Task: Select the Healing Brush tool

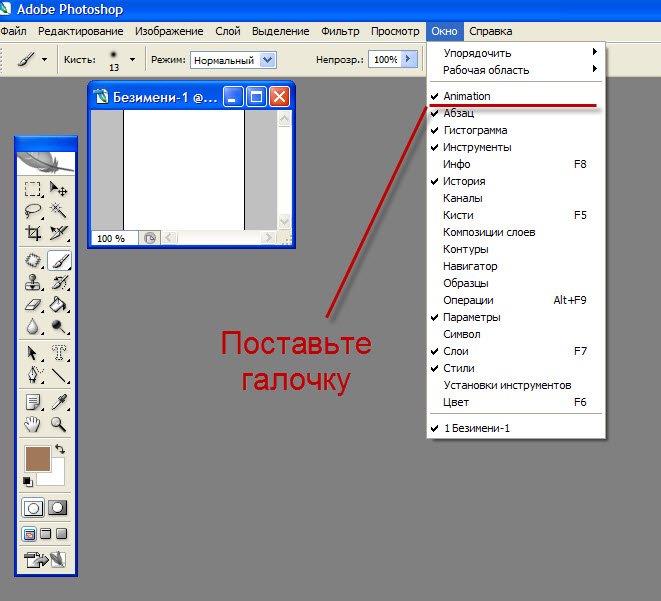Action: 33,260
